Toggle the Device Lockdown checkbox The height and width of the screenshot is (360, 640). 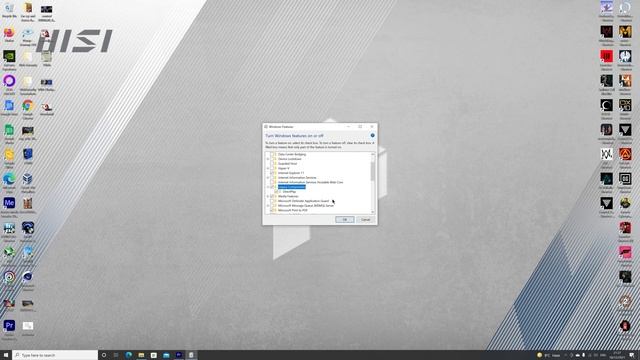[272, 159]
